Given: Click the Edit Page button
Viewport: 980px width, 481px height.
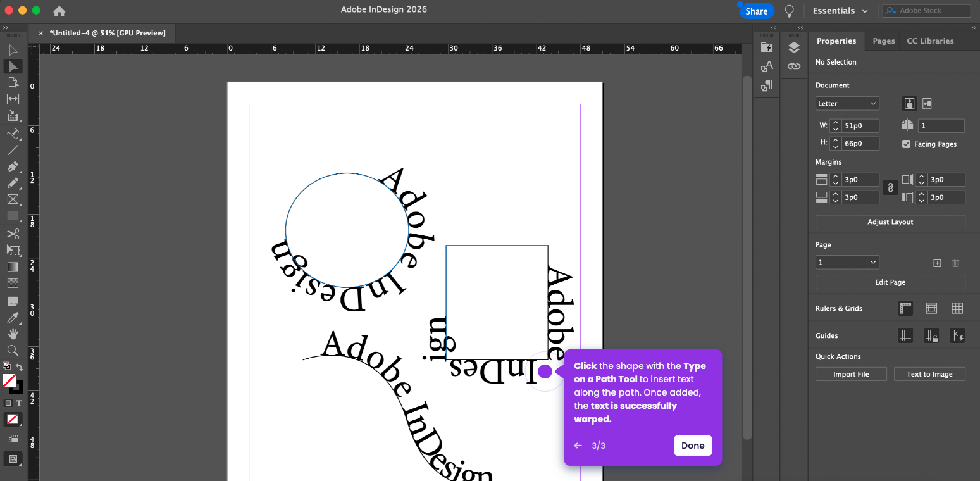Looking at the screenshot, I should tap(890, 282).
